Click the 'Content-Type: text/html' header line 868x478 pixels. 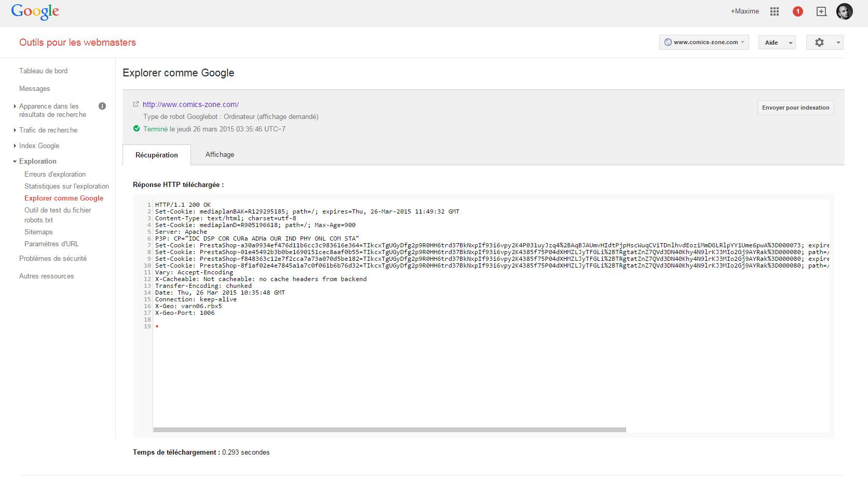(226, 218)
